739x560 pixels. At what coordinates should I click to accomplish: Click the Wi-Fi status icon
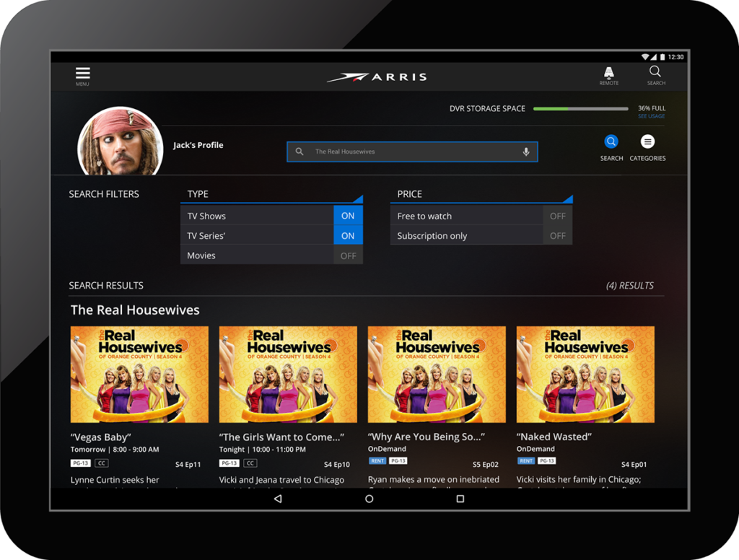[644, 57]
